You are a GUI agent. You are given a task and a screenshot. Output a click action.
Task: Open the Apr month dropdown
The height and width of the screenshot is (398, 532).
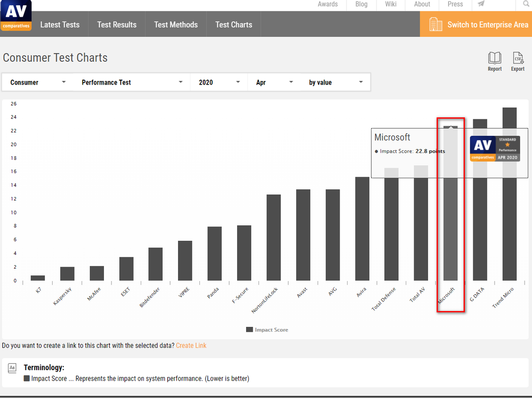pos(274,82)
